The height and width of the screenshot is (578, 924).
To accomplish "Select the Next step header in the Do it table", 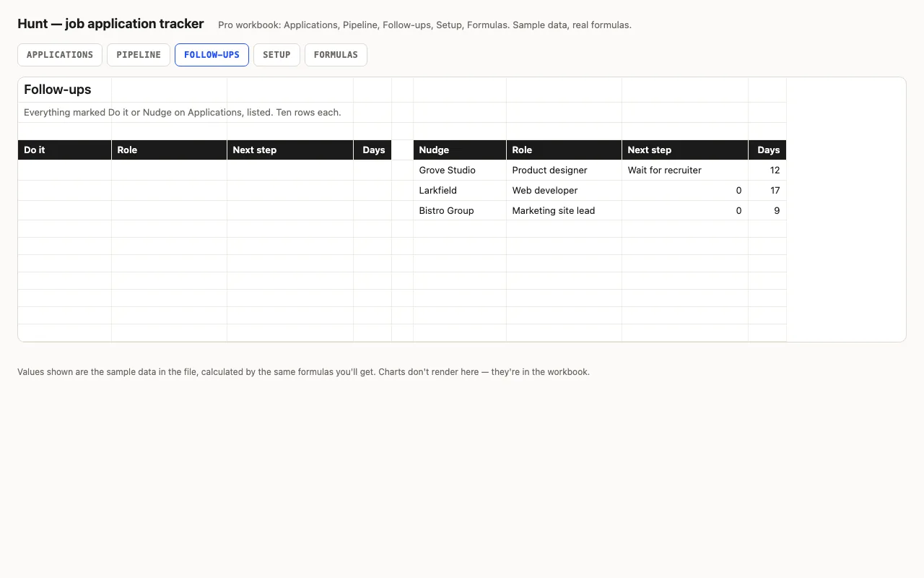I will [x=290, y=150].
